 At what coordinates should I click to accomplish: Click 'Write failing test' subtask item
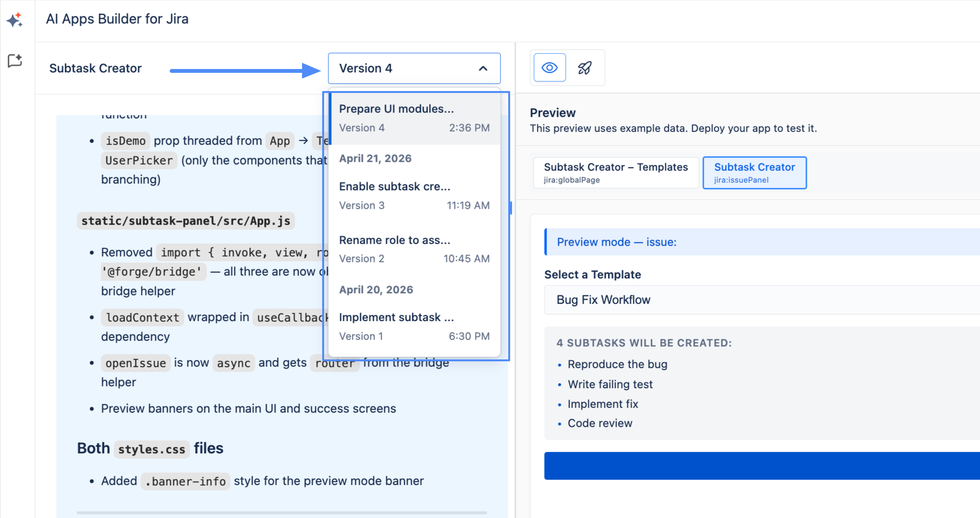click(610, 384)
